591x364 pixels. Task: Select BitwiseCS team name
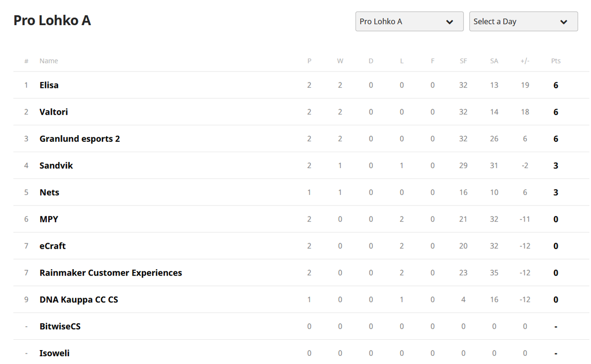(60, 326)
